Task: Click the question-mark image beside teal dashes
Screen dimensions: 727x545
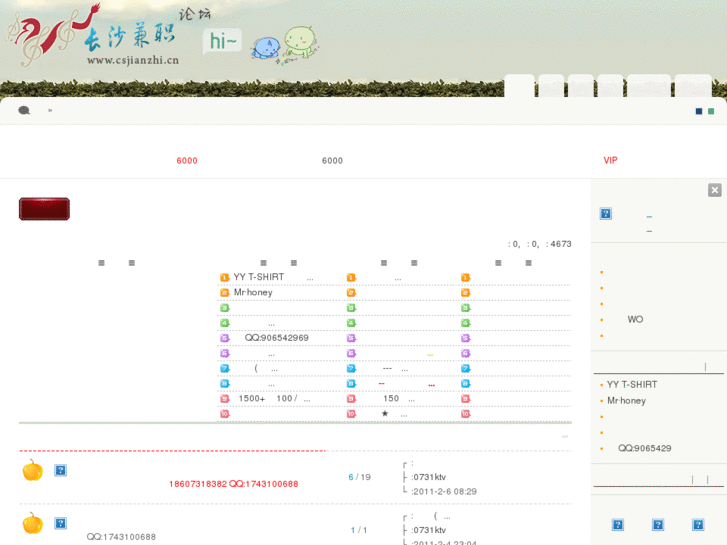Action: [606, 213]
